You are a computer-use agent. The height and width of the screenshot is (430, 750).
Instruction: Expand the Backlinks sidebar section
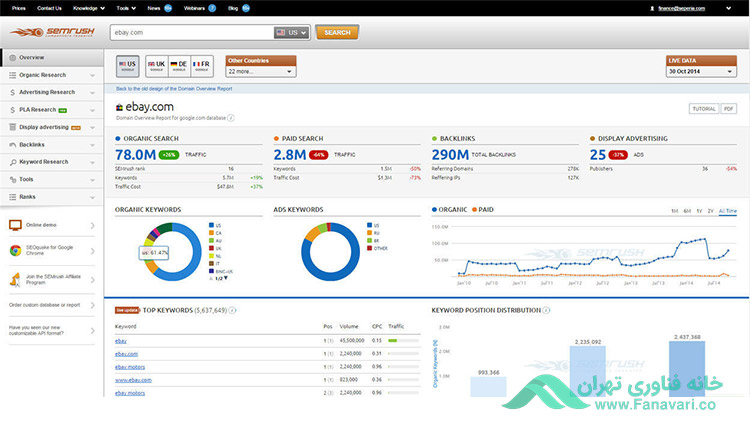pyautogui.click(x=92, y=145)
